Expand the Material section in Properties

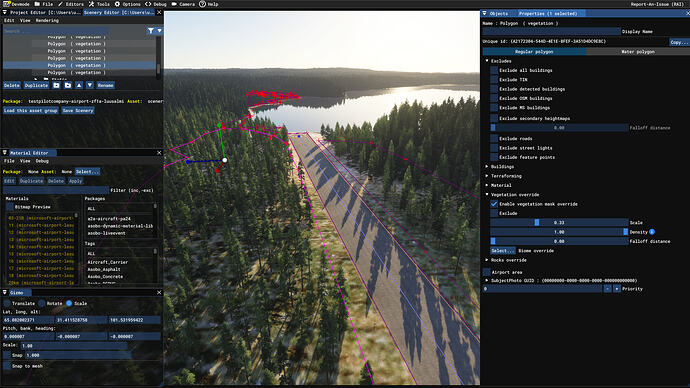tap(487, 185)
